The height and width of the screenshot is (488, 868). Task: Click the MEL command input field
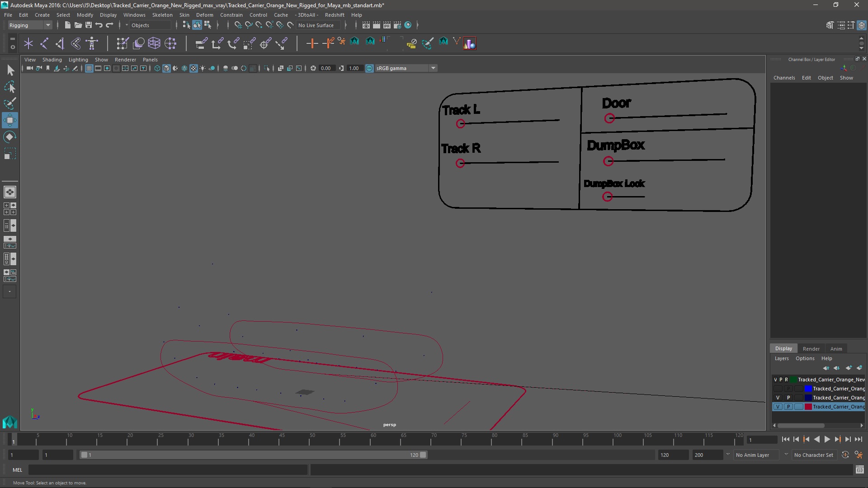click(168, 470)
